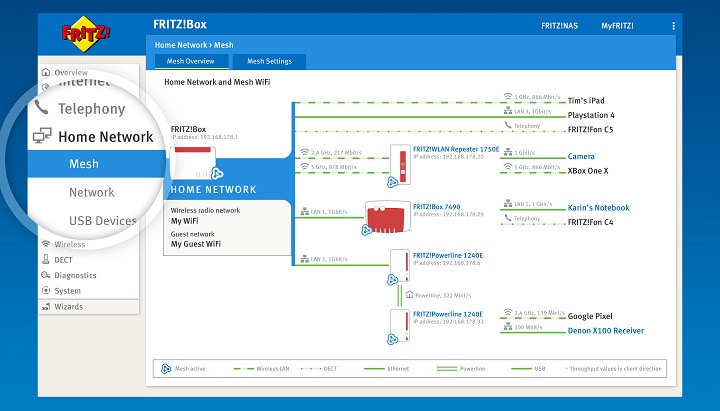
Task: Switch to Mesh Overview tab
Action: [x=191, y=62]
